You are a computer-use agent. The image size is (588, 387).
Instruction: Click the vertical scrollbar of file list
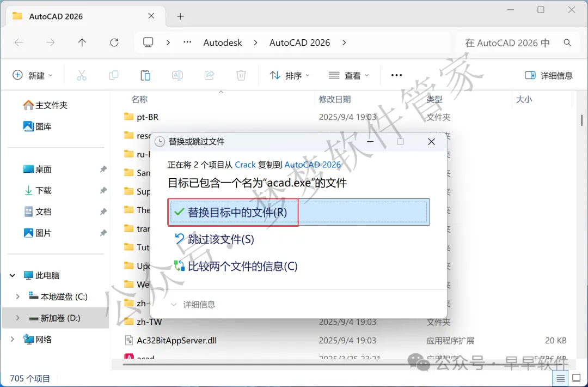[x=581, y=120]
